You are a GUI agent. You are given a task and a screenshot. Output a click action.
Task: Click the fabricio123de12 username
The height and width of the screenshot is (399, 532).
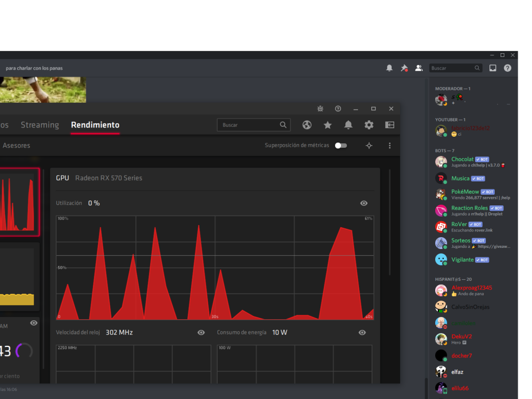point(470,128)
